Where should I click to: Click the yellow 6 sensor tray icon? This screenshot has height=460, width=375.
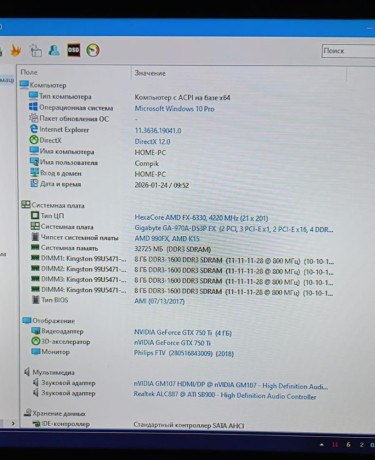[x=348, y=445]
